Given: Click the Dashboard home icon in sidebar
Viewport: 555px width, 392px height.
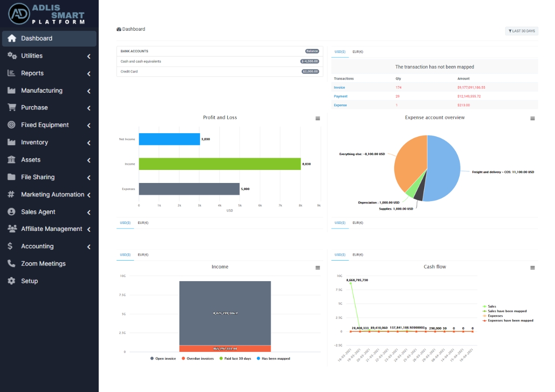Looking at the screenshot, I should click(x=12, y=39).
